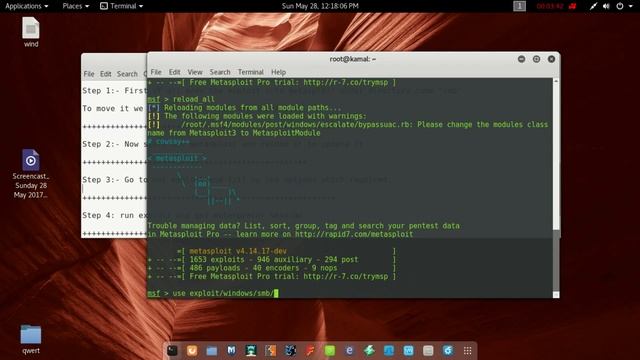Image resolution: width=640 pixels, height=360 pixels.
Task: Open the qwert folder on the desktop
Action: pyautogui.click(x=31, y=339)
